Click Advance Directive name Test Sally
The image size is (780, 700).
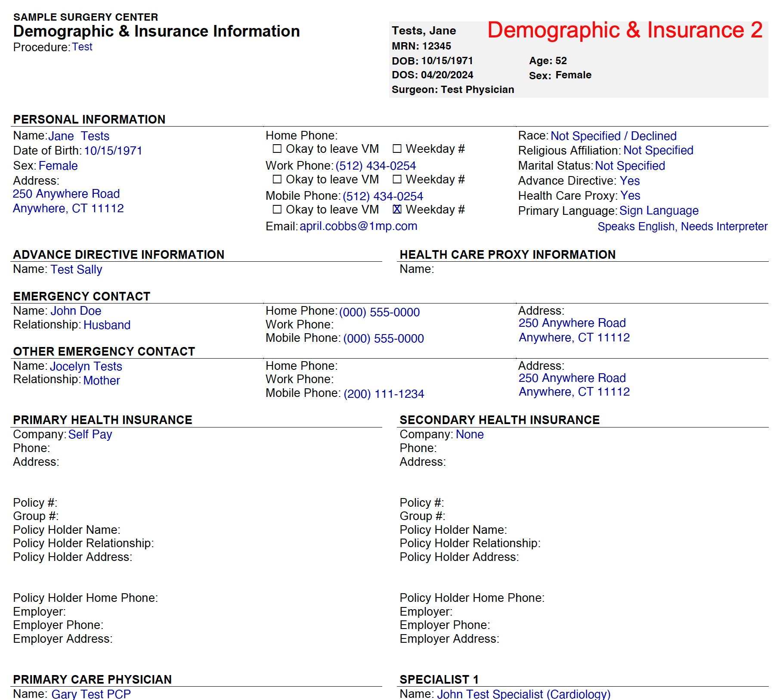click(x=76, y=269)
